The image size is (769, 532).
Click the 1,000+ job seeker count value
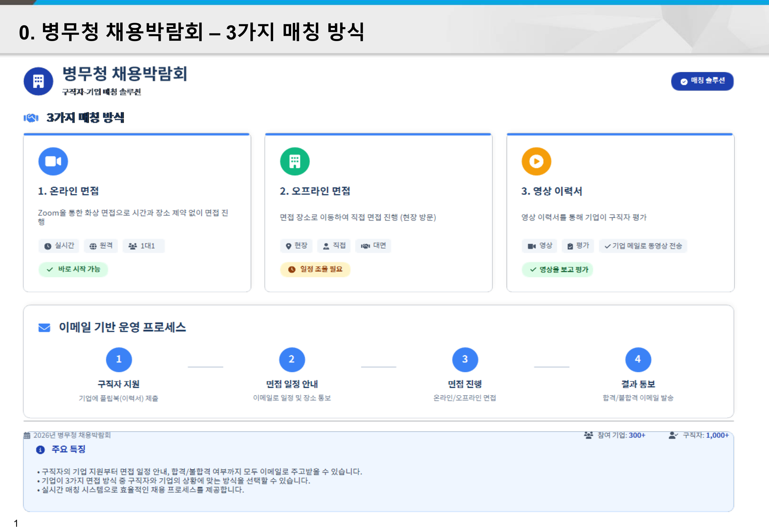click(x=717, y=435)
